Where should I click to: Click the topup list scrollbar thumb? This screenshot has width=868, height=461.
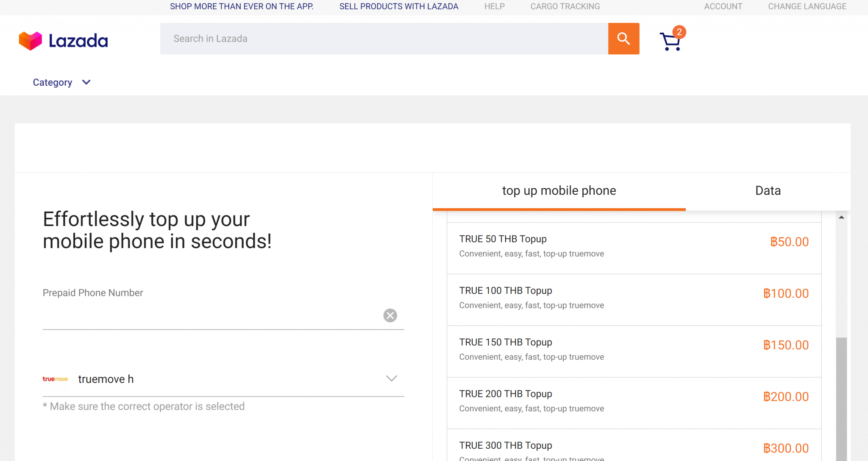(x=841, y=399)
